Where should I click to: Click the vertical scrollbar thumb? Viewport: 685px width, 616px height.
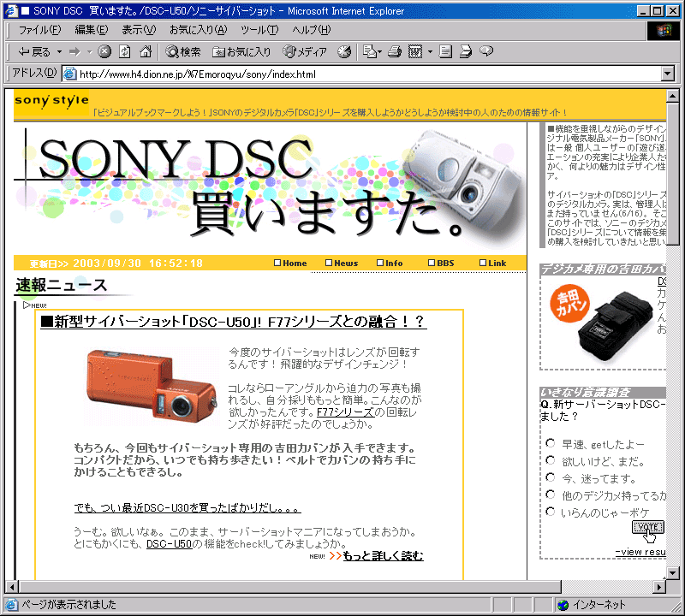pos(673,175)
